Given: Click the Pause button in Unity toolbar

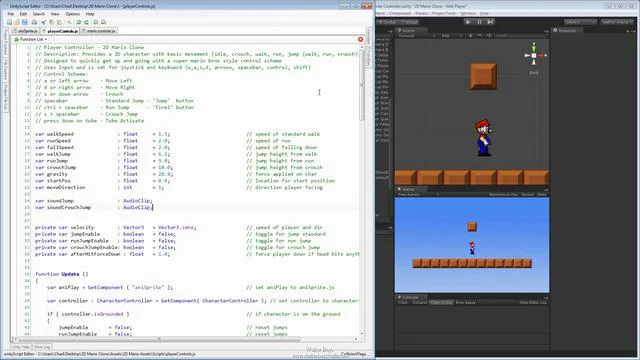Looking at the screenshot, I should [x=480, y=22].
